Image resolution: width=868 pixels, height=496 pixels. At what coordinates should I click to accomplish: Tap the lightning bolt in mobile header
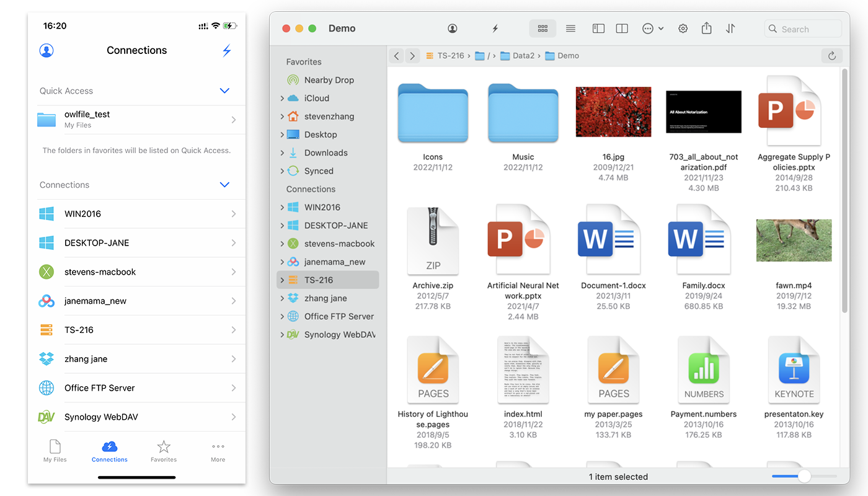tap(227, 51)
